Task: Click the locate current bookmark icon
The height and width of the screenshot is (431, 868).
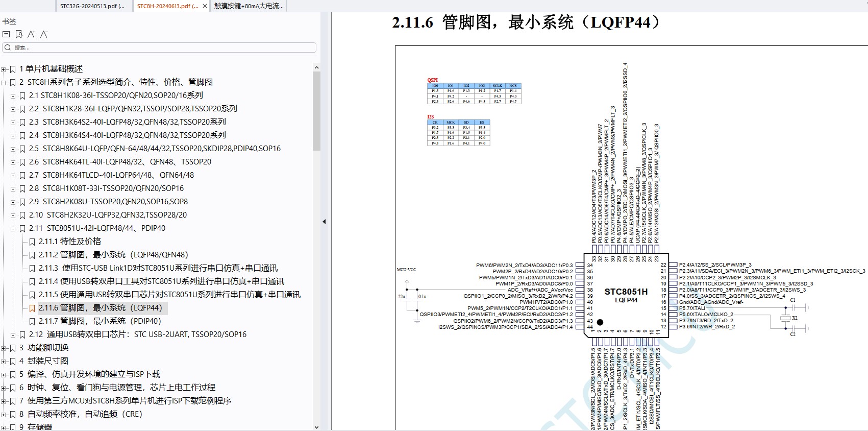Action: click(19, 34)
